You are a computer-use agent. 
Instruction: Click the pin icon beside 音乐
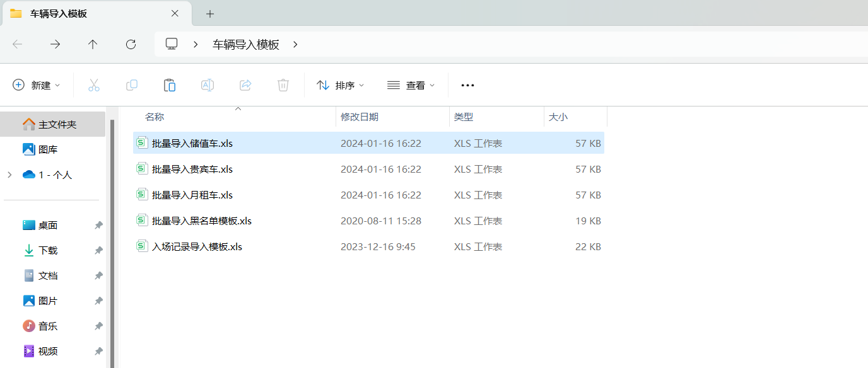(98, 326)
